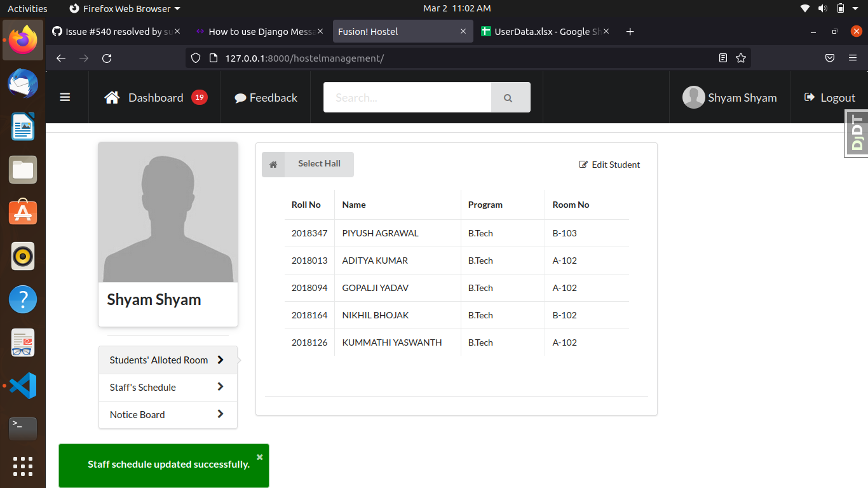Open a new browser tab

click(x=630, y=31)
